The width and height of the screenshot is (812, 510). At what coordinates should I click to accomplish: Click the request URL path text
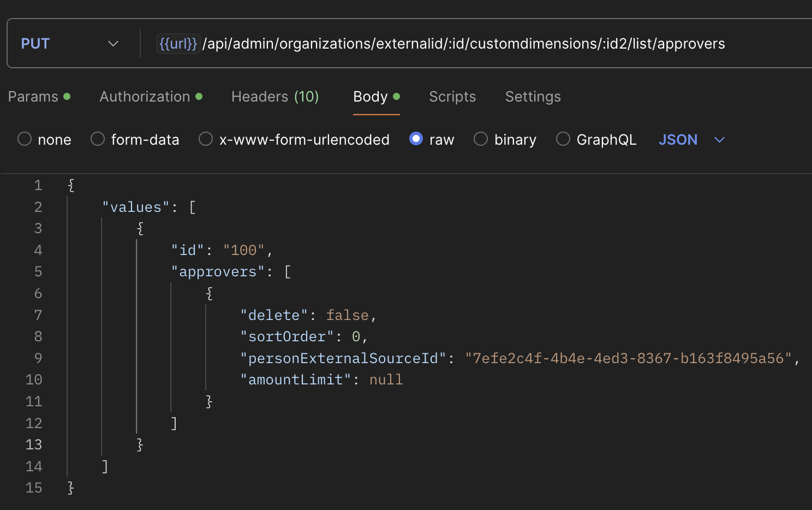[x=463, y=44]
